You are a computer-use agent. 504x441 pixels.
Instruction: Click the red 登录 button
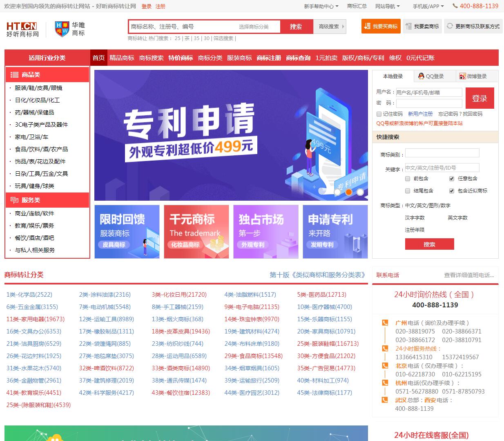point(479,98)
